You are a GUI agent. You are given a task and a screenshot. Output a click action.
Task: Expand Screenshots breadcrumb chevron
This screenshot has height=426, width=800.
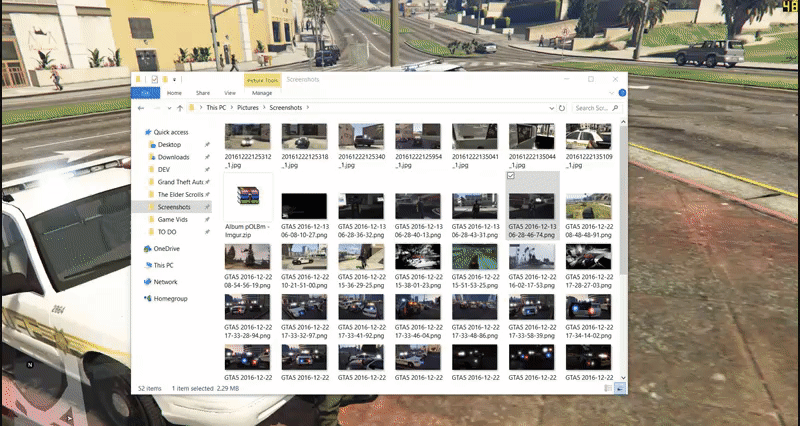tap(308, 108)
